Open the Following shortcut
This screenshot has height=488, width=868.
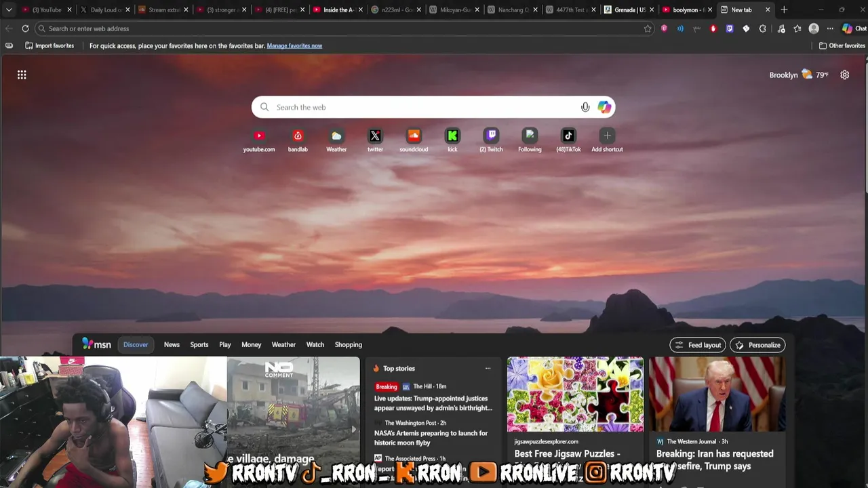pos(530,140)
